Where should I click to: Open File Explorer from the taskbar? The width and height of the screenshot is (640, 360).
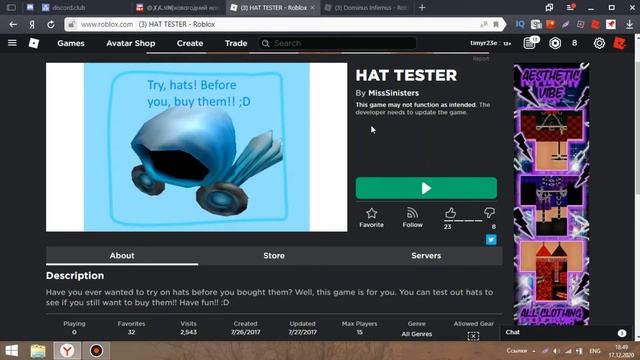(x=38, y=351)
